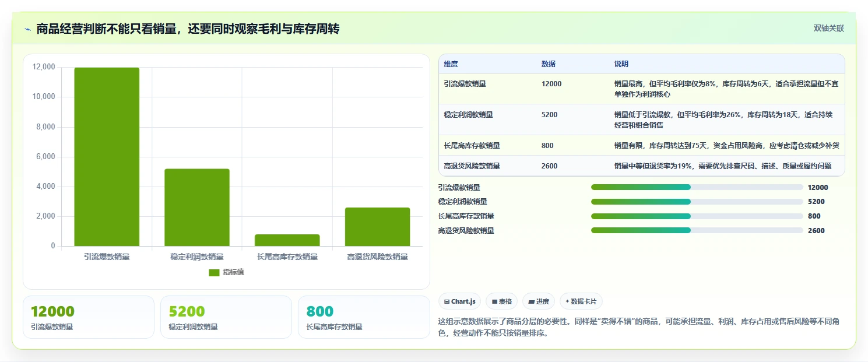The image size is (868, 362).
Task: Click the 维度 column header
Action: (451, 64)
